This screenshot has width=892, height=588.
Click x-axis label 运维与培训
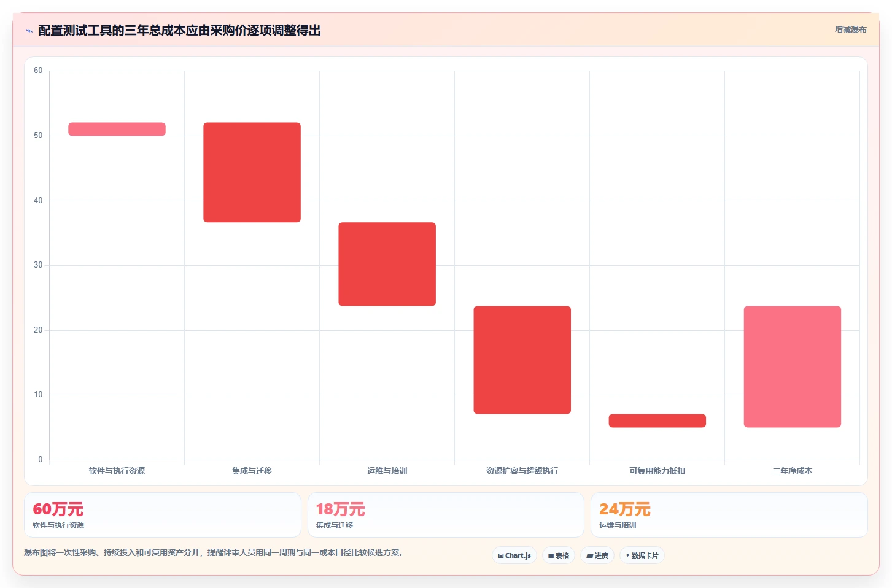tap(387, 471)
